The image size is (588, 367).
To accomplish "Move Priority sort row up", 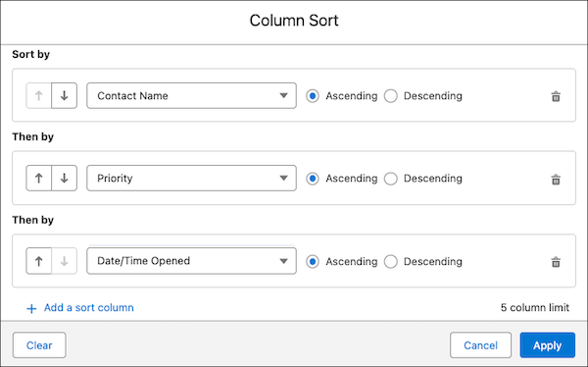I will click(x=38, y=178).
